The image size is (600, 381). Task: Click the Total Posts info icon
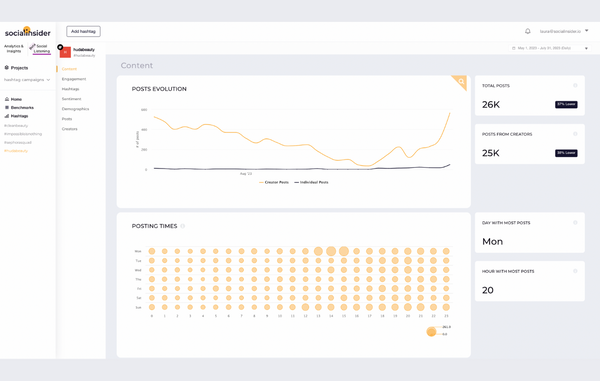[575, 85]
